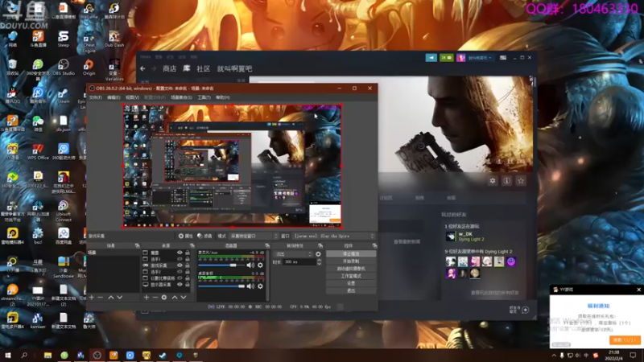The image size is (644, 362).
Task: Click the 启动虚拟摄像机 button
Action: coord(351,269)
